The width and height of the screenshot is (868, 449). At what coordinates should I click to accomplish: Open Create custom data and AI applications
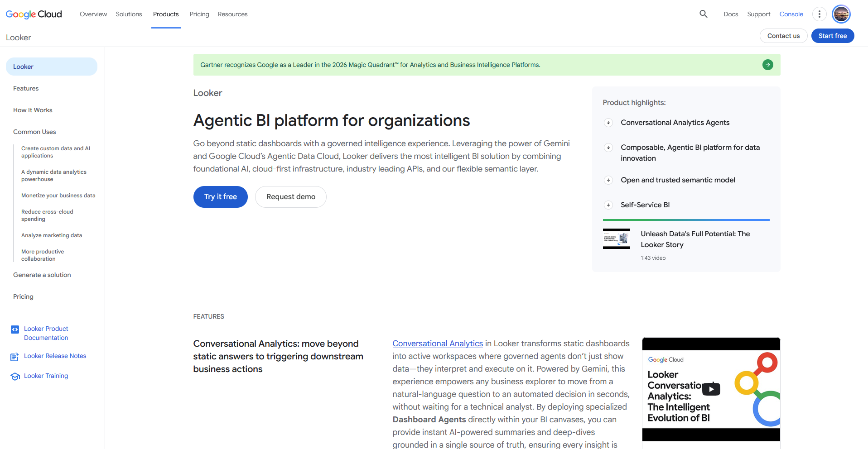click(x=56, y=152)
